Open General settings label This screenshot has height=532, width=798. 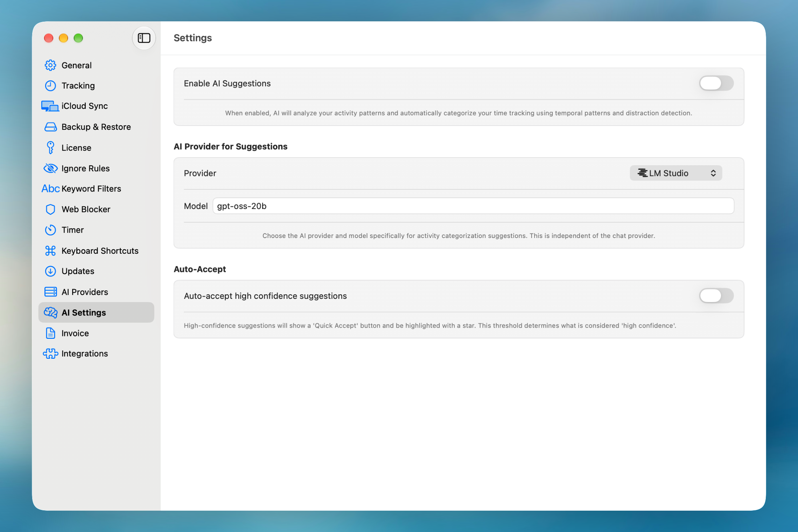click(77, 65)
